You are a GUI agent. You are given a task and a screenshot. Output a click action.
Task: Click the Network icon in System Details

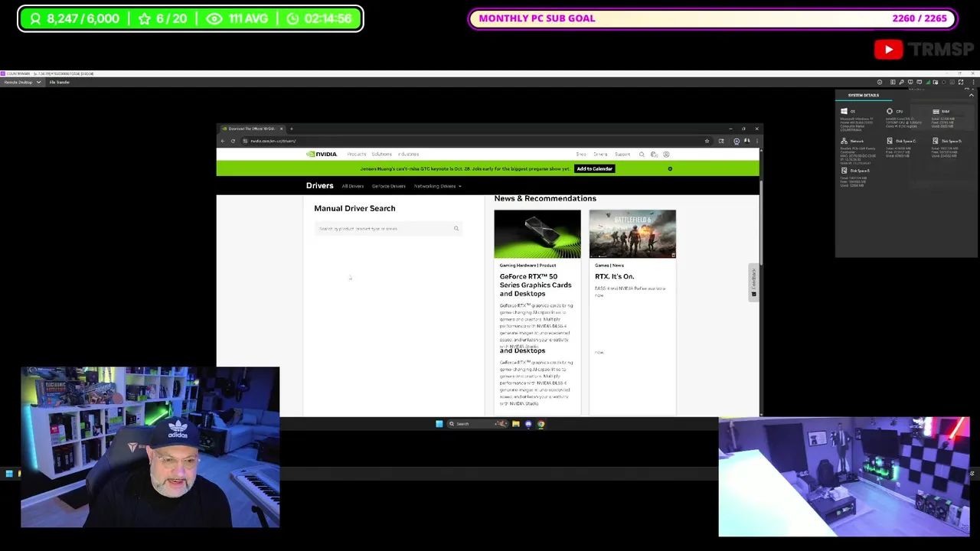click(844, 141)
